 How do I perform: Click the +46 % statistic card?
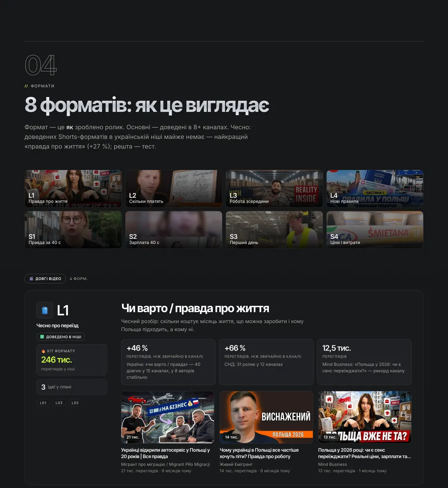pyautogui.click(x=168, y=362)
